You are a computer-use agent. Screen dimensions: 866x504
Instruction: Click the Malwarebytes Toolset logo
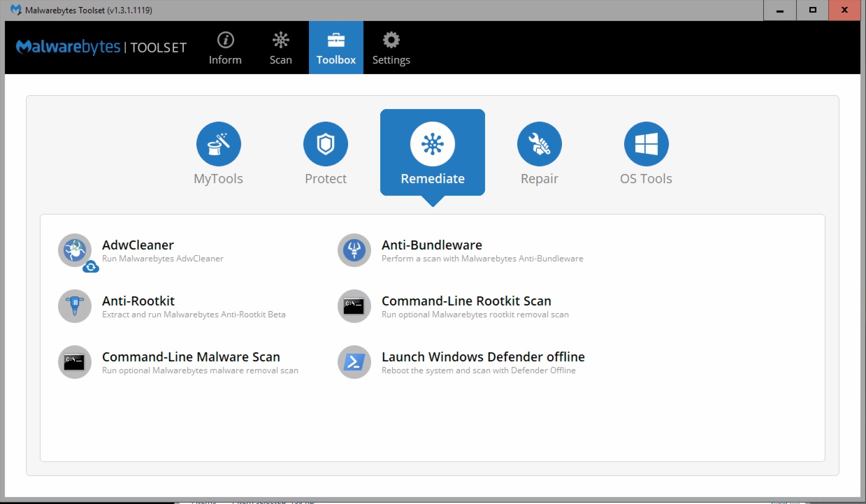pyautogui.click(x=101, y=48)
